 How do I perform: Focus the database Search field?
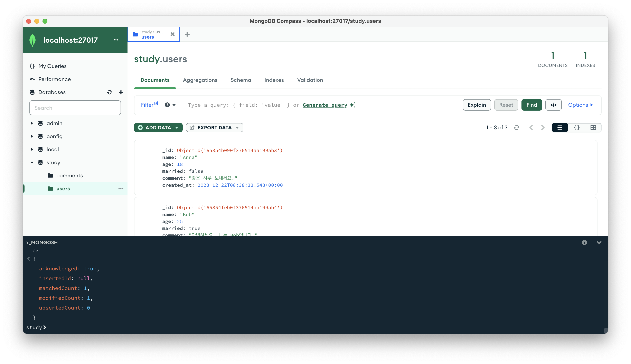(x=75, y=108)
